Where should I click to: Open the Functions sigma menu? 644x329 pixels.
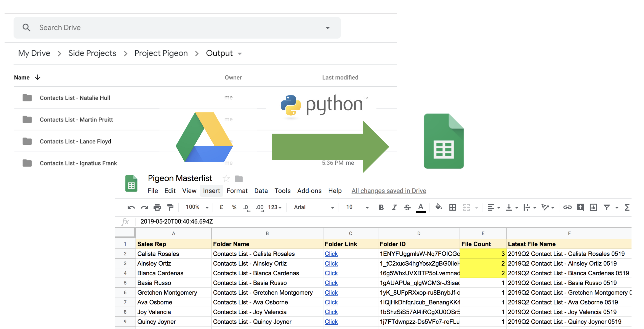click(x=627, y=207)
